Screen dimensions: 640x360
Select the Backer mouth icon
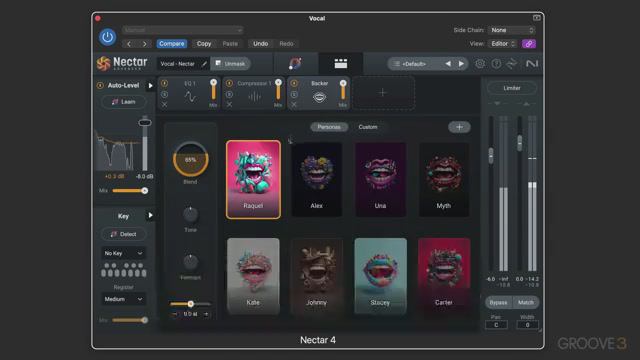tap(319, 97)
